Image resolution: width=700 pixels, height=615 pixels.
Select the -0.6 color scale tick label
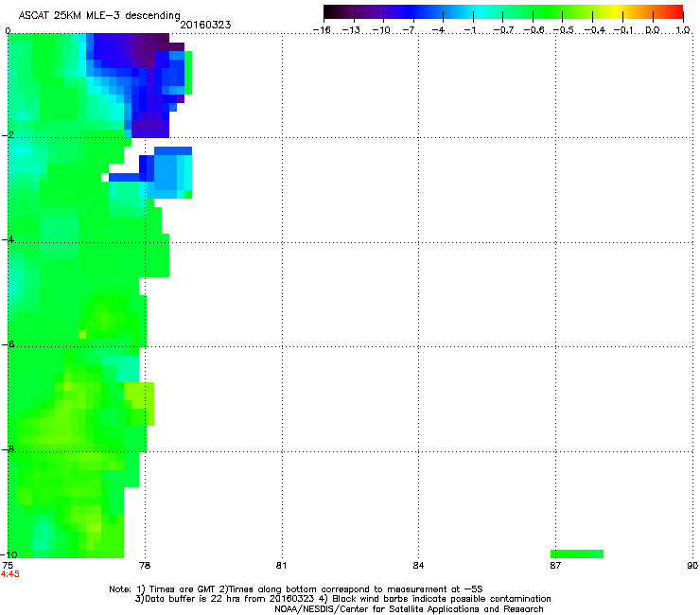(534, 30)
